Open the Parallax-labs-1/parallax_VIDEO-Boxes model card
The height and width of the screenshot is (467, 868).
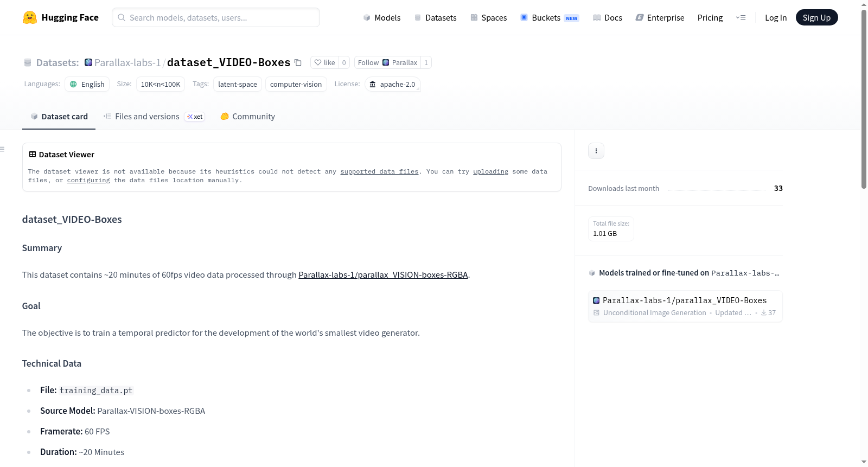[x=685, y=306]
